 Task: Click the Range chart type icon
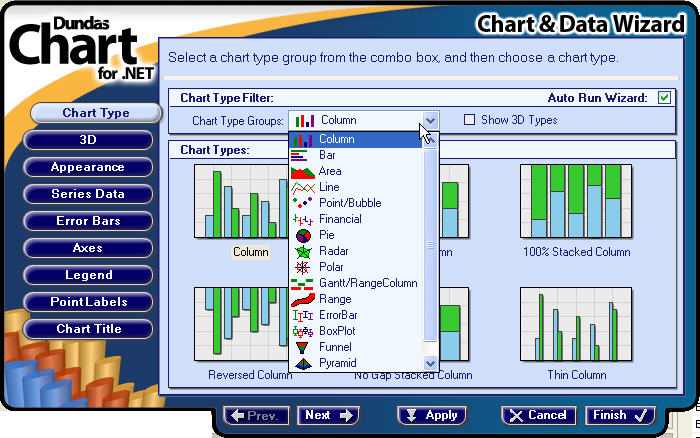[x=303, y=300]
